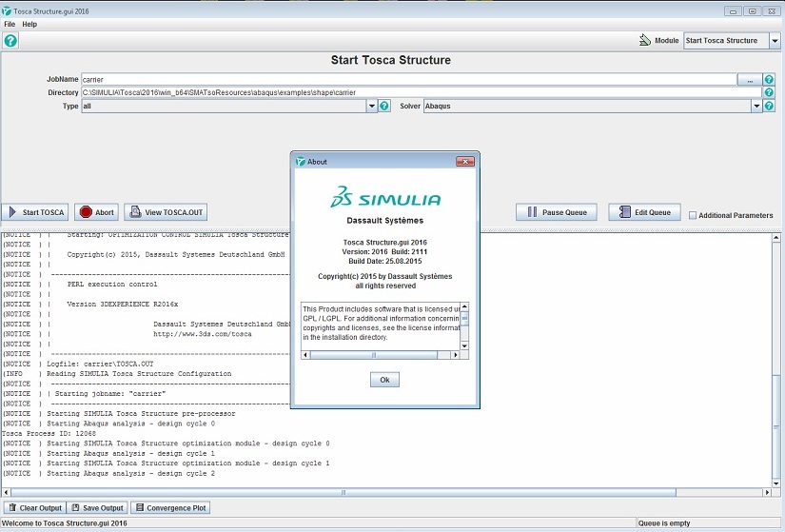Click output log scroll left arrow
Viewport: 785px width, 532px height.
click(6, 492)
